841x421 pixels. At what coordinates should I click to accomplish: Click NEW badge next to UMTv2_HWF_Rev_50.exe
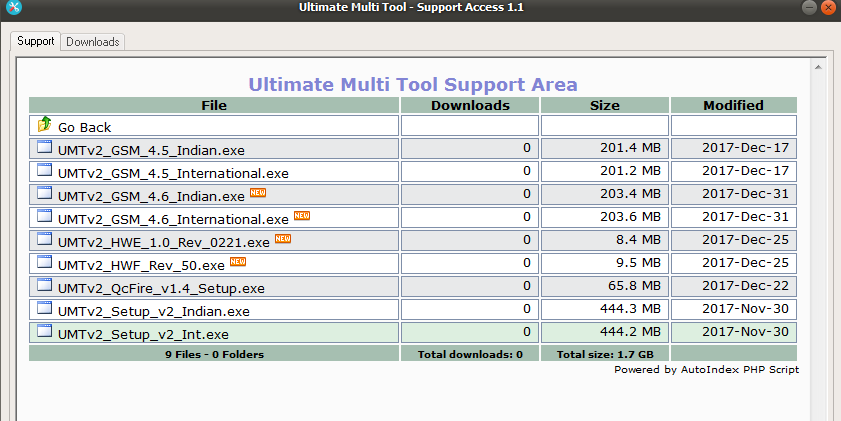point(238,262)
